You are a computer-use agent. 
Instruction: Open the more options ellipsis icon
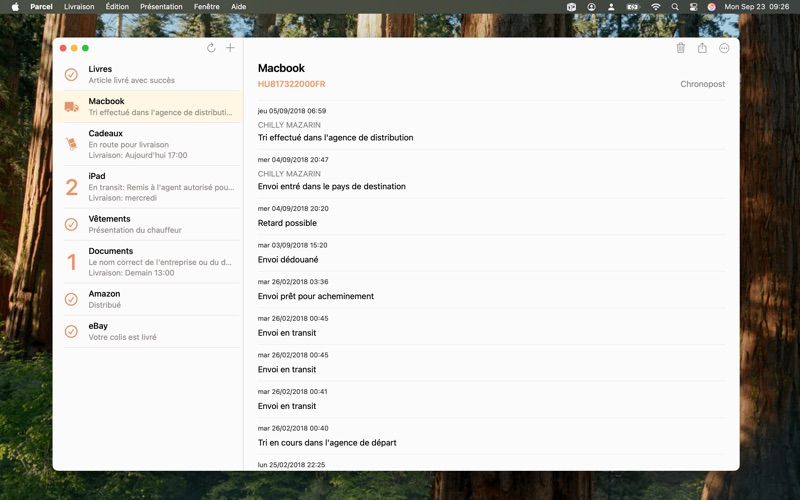(x=724, y=48)
